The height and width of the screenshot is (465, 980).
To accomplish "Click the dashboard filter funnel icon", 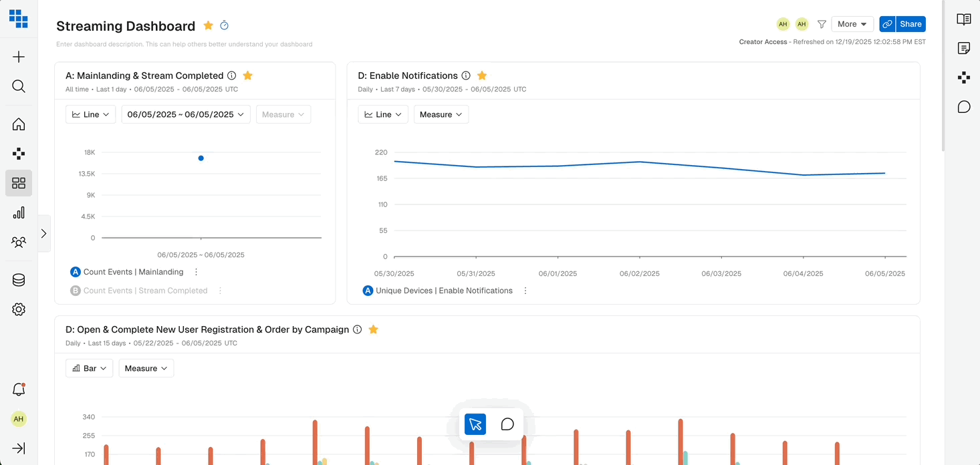I will pyautogui.click(x=822, y=24).
